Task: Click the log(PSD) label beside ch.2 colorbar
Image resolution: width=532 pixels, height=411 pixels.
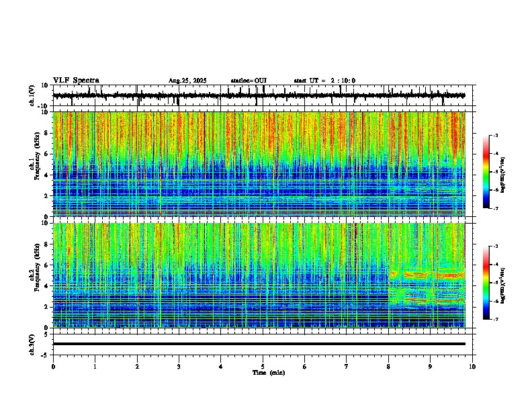Action: [502, 285]
